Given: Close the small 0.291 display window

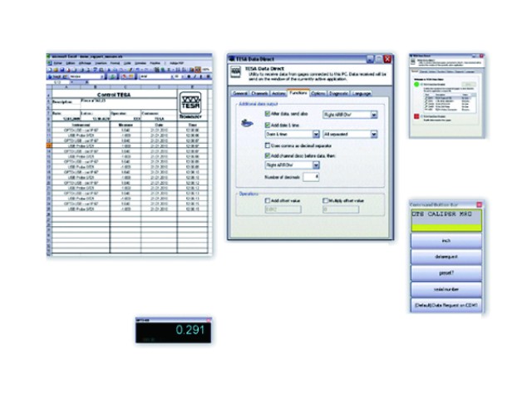Looking at the screenshot, I should coord(209,319).
